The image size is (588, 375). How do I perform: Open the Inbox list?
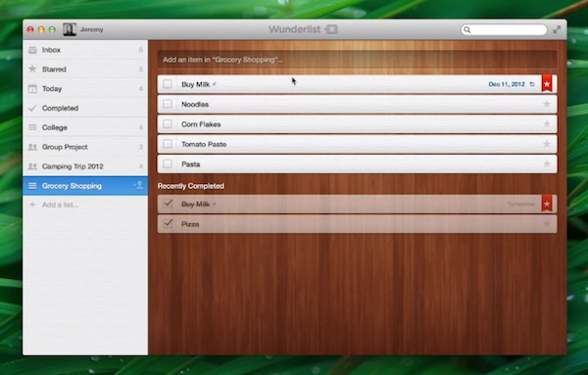pyautogui.click(x=85, y=50)
